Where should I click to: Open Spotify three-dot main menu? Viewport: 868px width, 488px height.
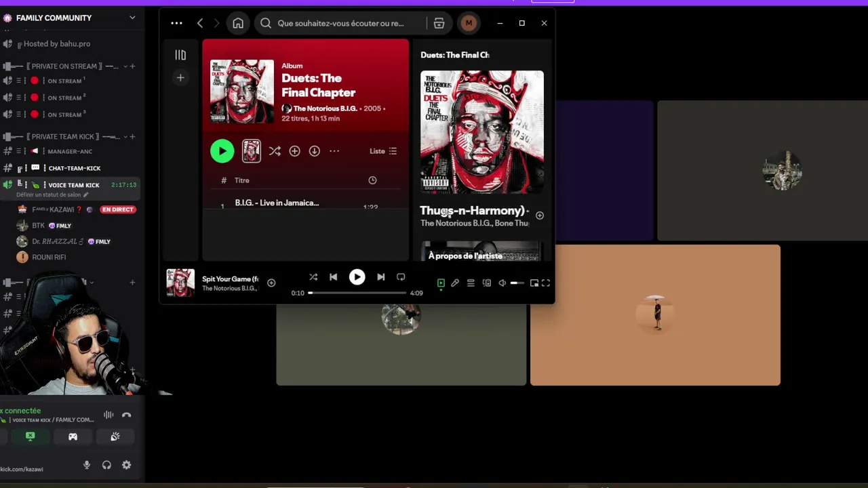[x=176, y=23]
